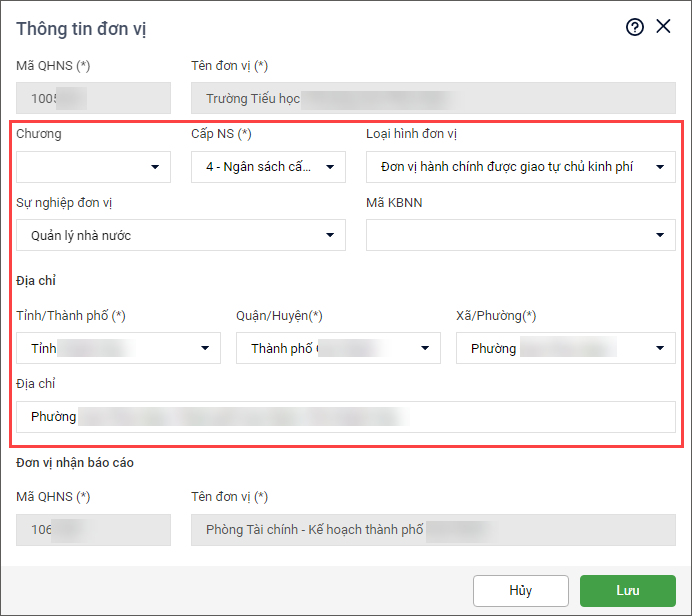Open the Quận/Huyện dropdown list
Viewport: 692px width, 616px height.
tap(338, 348)
